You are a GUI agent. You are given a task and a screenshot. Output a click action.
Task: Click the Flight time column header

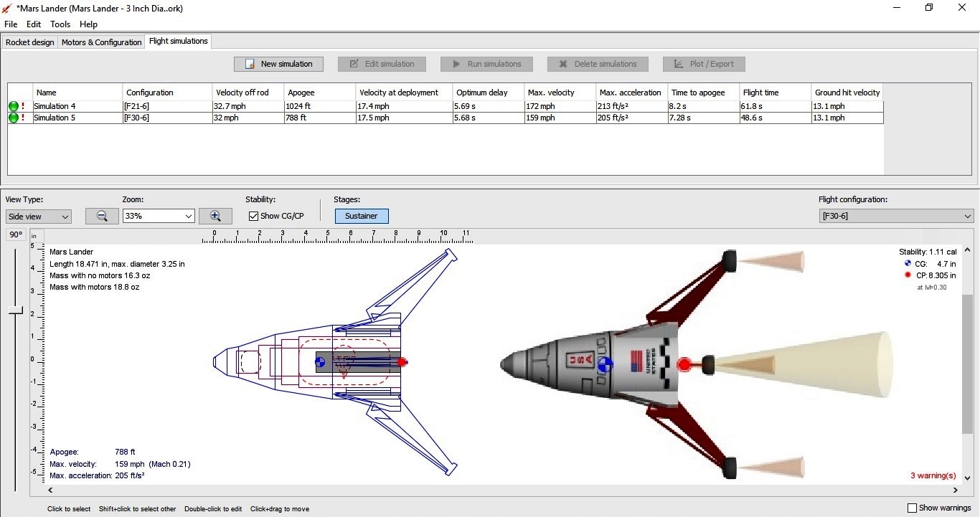776,93
